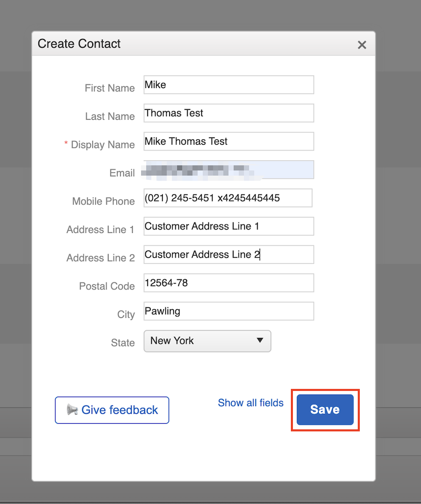Click the X to close Create Contact
Screen dimensions: 421x504
(361, 45)
